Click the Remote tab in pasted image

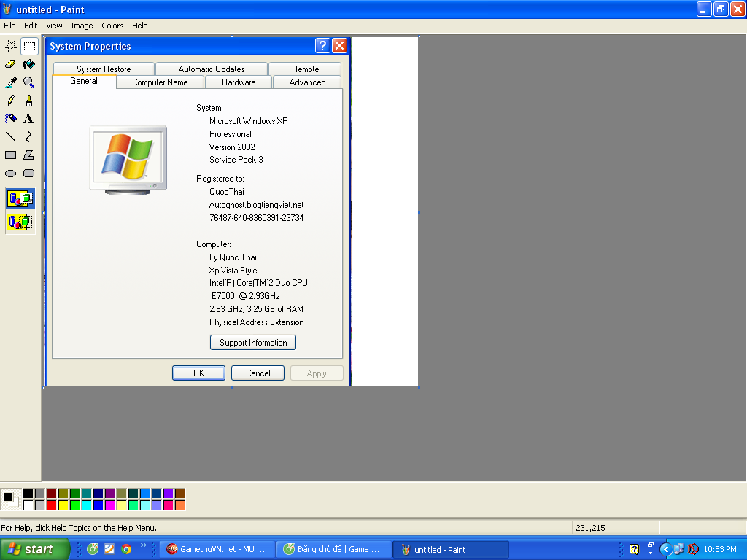306,69
